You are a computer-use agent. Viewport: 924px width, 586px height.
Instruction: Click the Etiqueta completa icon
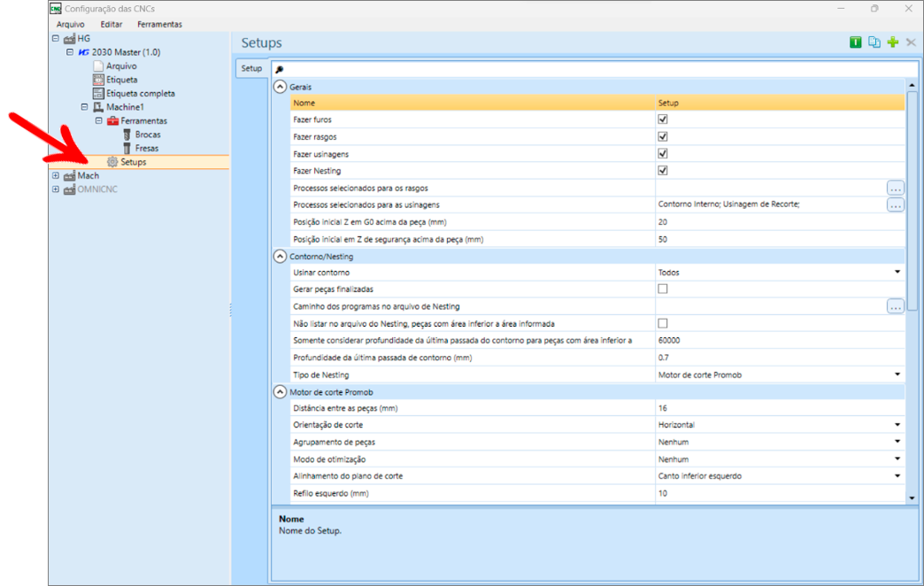click(x=98, y=93)
